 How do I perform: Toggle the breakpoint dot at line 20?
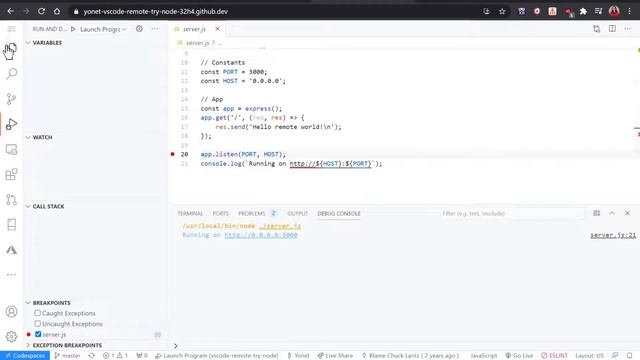point(173,154)
